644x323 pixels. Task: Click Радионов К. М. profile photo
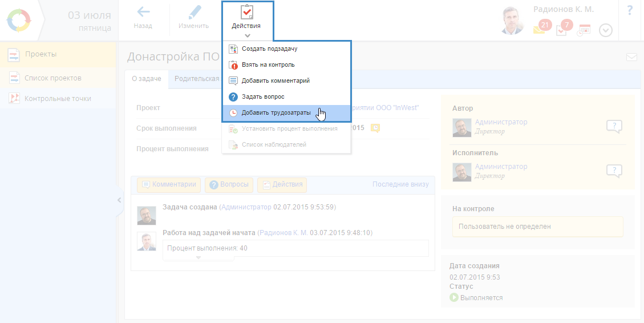[x=513, y=21]
